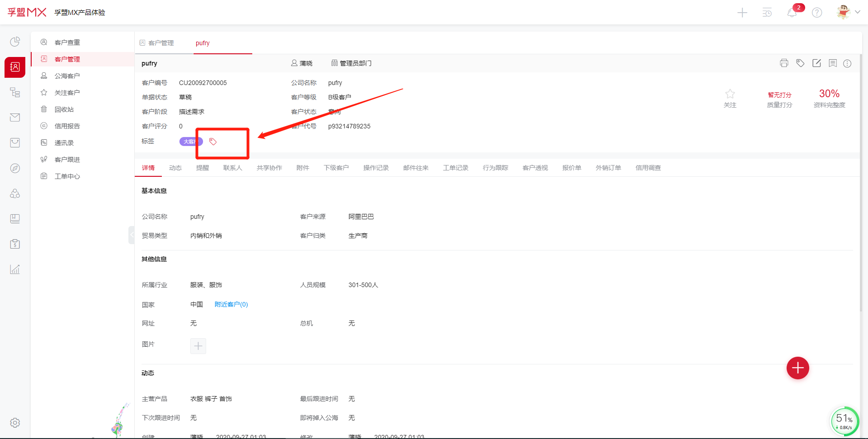The height and width of the screenshot is (439, 868).
Task: Click the purple 大客户 tag
Action: pyautogui.click(x=190, y=142)
